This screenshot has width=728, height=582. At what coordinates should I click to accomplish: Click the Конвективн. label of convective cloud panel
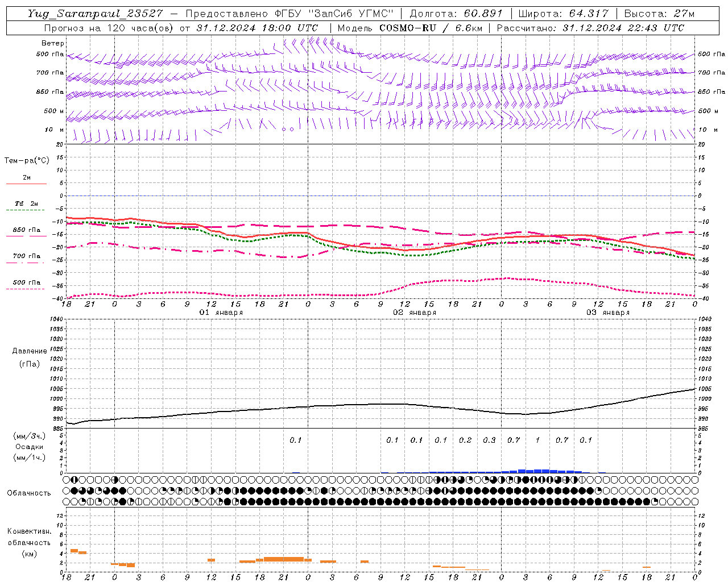tap(30, 531)
